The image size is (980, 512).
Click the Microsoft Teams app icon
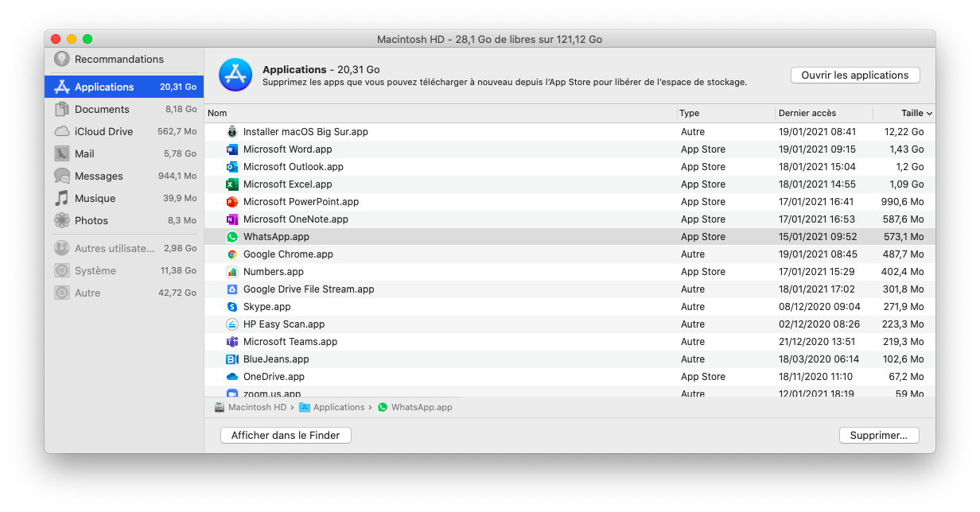(232, 342)
